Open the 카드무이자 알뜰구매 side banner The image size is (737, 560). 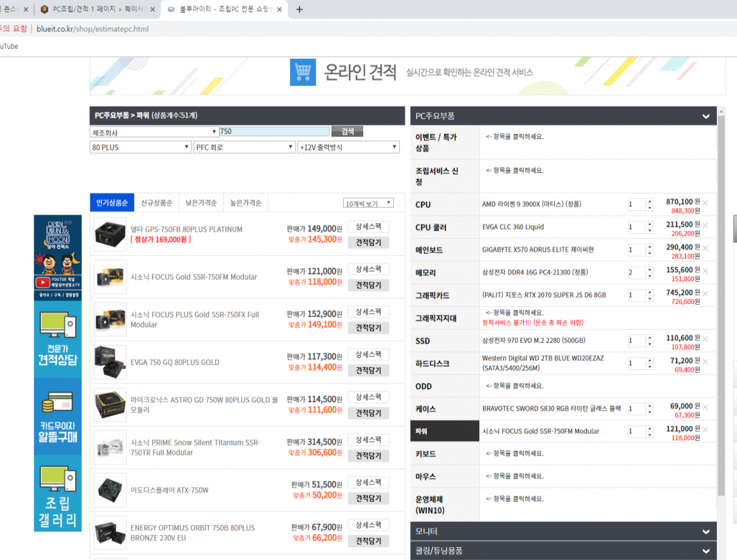(x=58, y=416)
